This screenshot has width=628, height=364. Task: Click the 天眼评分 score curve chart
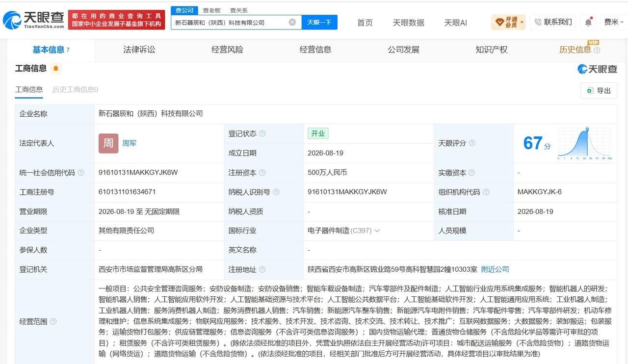coord(584,143)
